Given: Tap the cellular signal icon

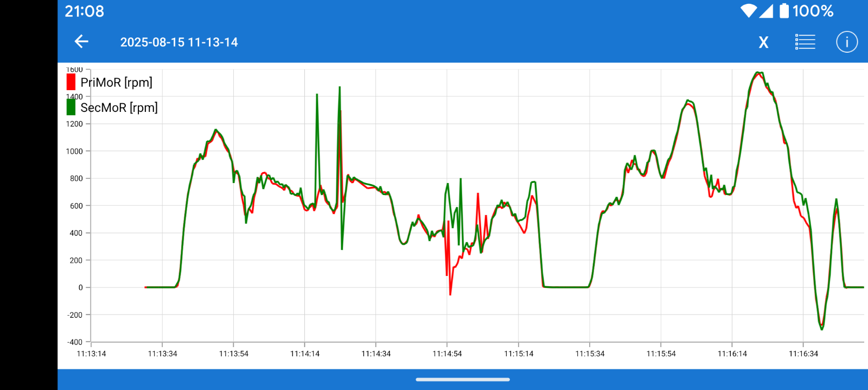Looking at the screenshot, I should click(x=766, y=11).
